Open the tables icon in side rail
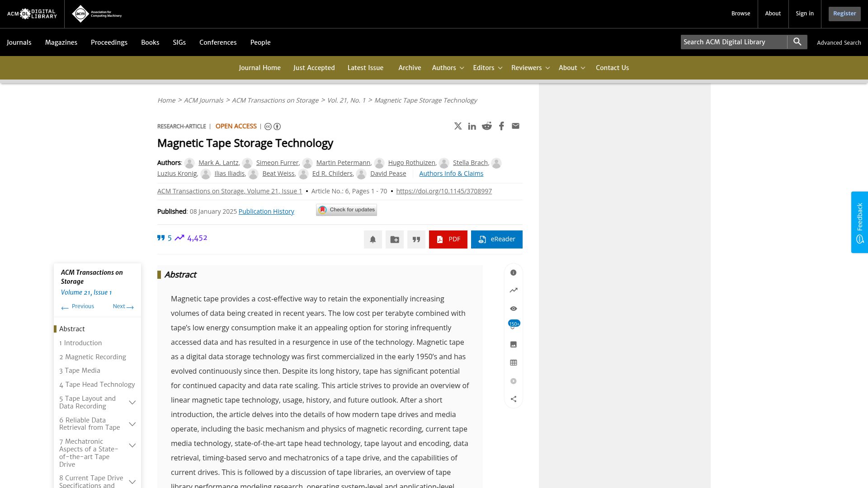Screen dimensions: 868x488 tap(514, 363)
